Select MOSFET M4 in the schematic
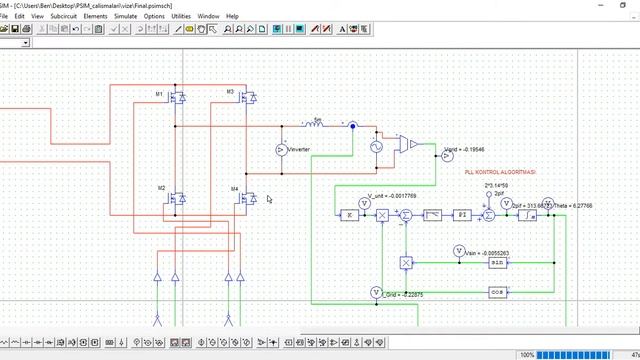Screen dimensions: 640x360 click(248, 199)
